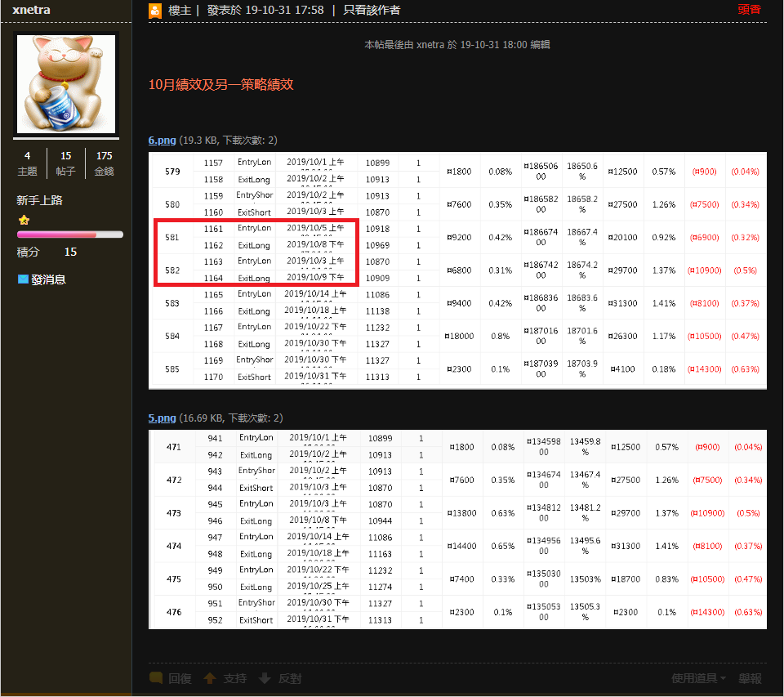Click the 回復 reply button text
784x697 pixels.
coord(180,678)
